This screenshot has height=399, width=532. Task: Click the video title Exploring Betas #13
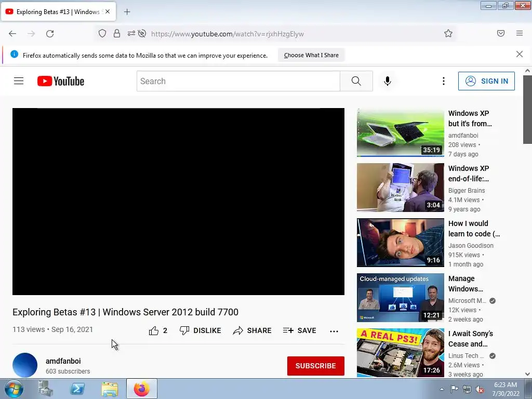pyautogui.click(x=126, y=312)
